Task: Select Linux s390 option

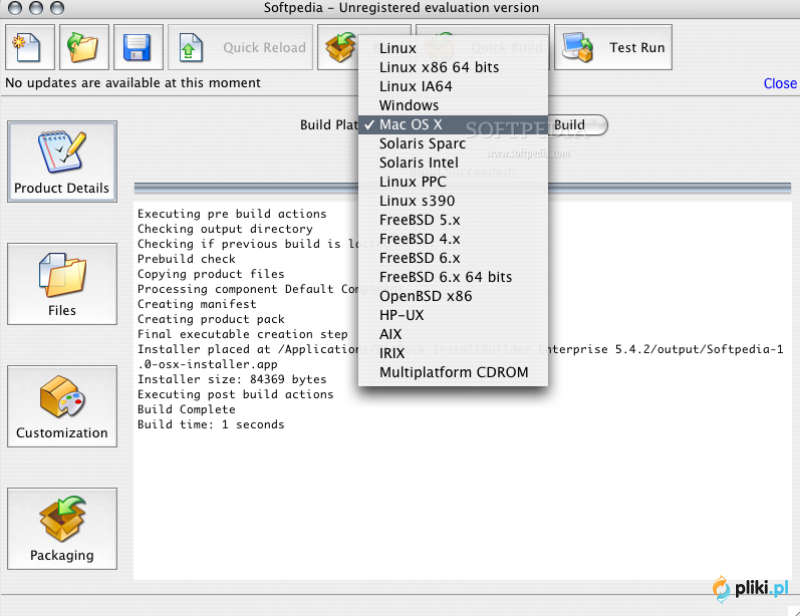Action: [x=453, y=201]
